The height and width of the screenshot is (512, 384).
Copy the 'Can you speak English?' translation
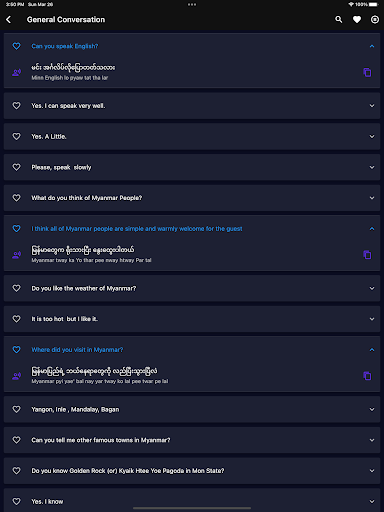pos(367,72)
